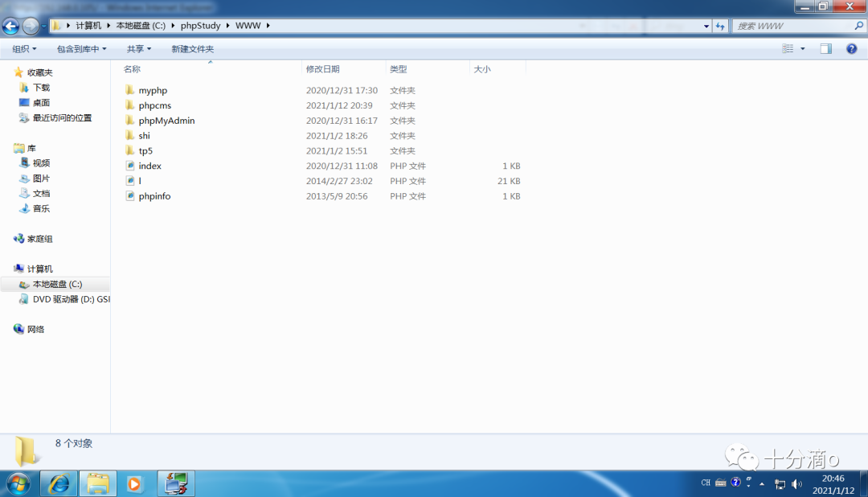Click the volume speaker tray icon

pos(796,484)
